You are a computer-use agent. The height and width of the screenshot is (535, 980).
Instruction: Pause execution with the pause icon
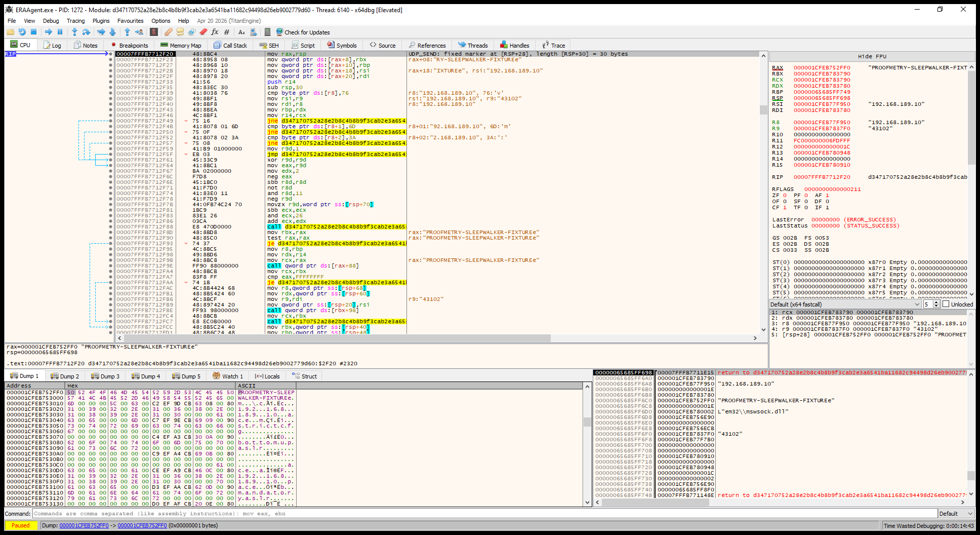pyautogui.click(x=60, y=32)
